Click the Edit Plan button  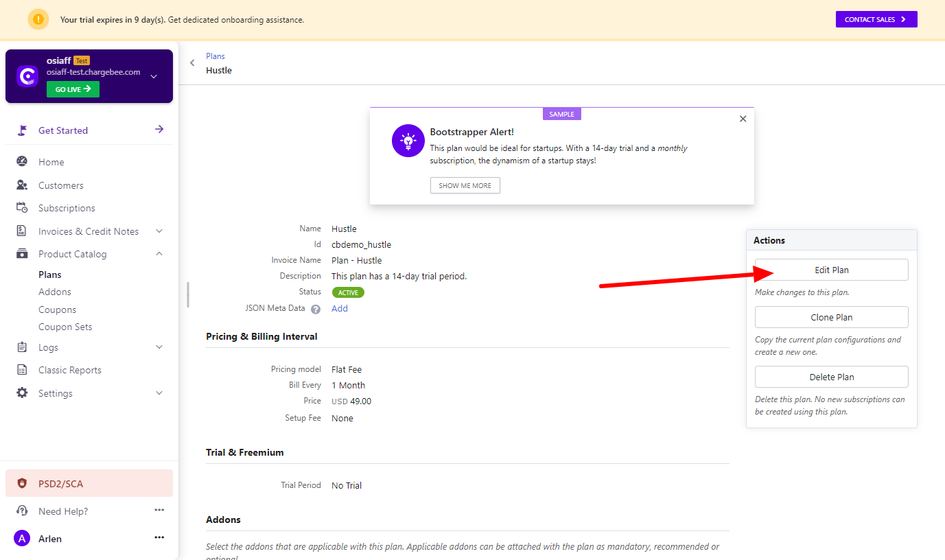click(832, 270)
